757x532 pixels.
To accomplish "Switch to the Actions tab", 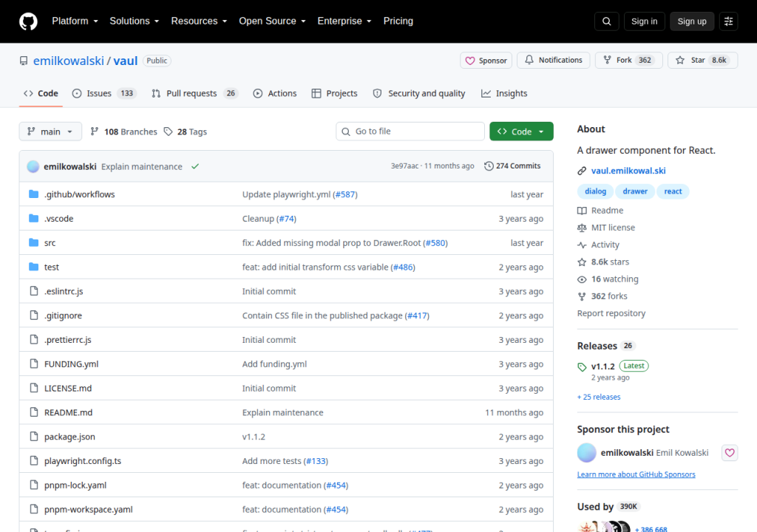I will (x=275, y=93).
